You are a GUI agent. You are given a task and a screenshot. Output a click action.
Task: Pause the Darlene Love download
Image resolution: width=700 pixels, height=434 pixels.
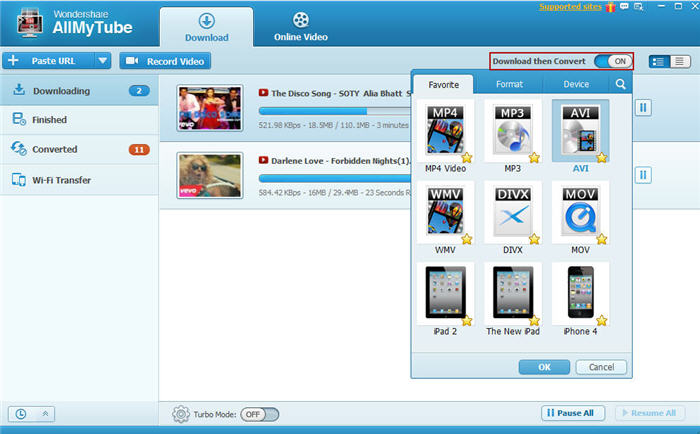coord(643,175)
